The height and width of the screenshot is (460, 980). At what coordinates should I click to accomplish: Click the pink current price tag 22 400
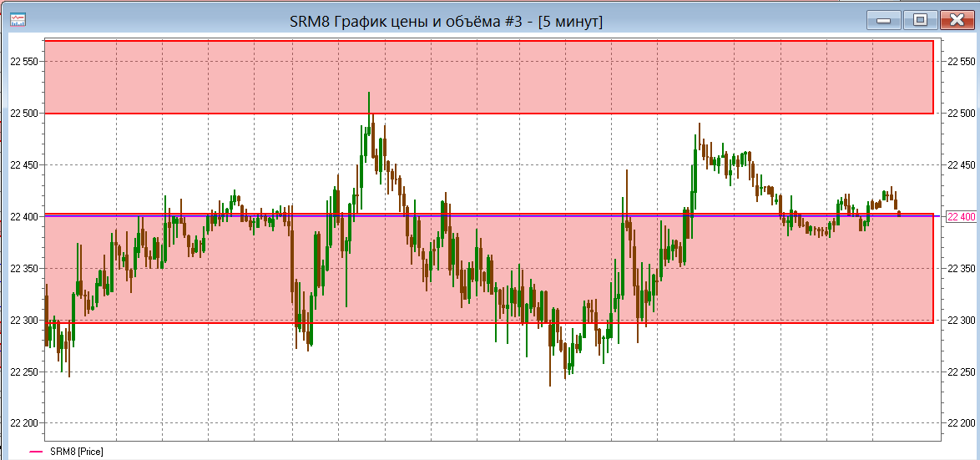pos(962,217)
